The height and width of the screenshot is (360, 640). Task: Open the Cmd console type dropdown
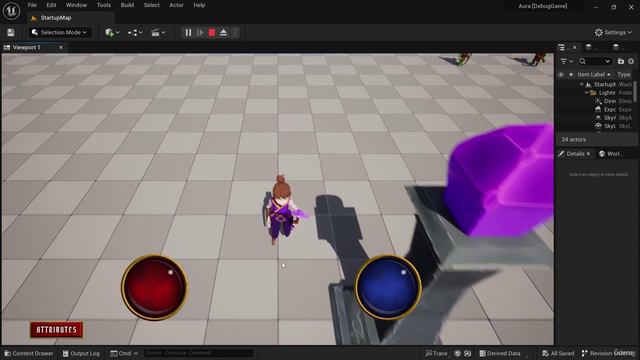click(x=124, y=353)
